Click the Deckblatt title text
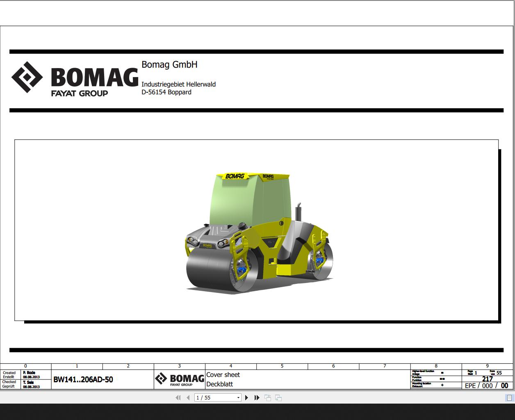This screenshot has height=420, width=515. coord(220,384)
